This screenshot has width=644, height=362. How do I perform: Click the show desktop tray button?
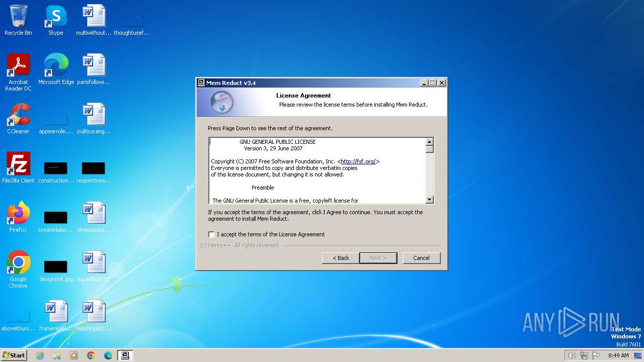pyautogui.click(x=638, y=355)
